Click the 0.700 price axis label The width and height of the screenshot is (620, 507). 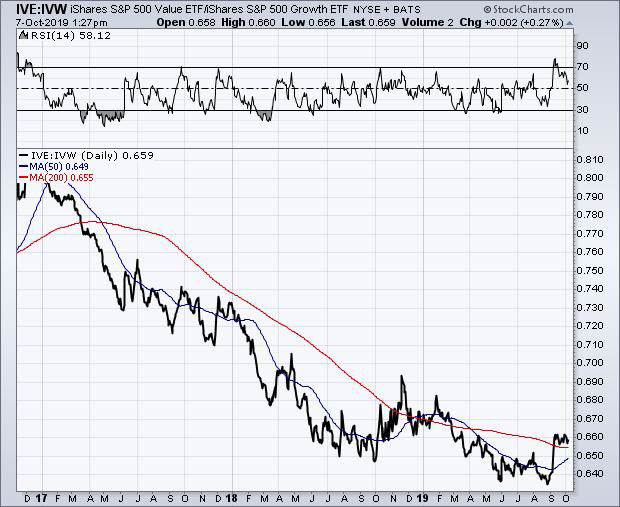click(x=590, y=363)
